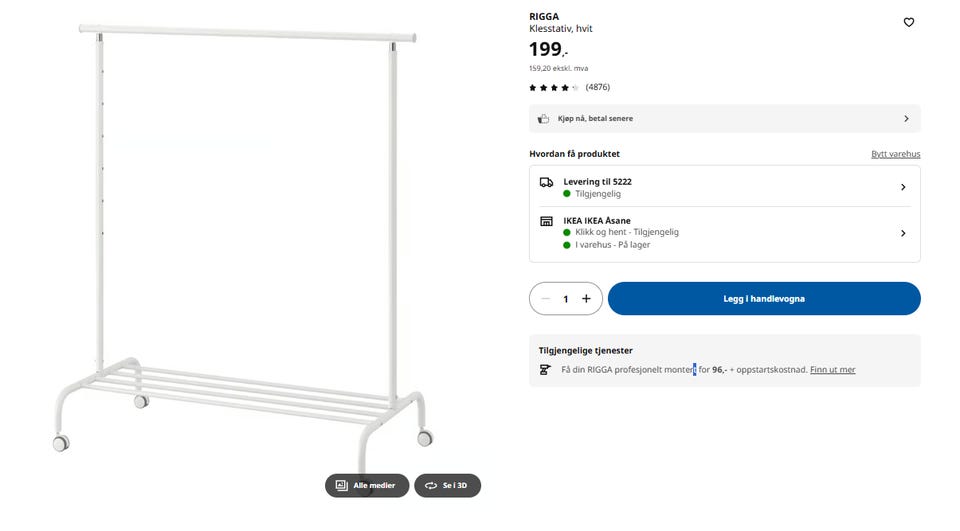
Task: Follow the Bytt varehus link
Action: pyautogui.click(x=895, y=154)
